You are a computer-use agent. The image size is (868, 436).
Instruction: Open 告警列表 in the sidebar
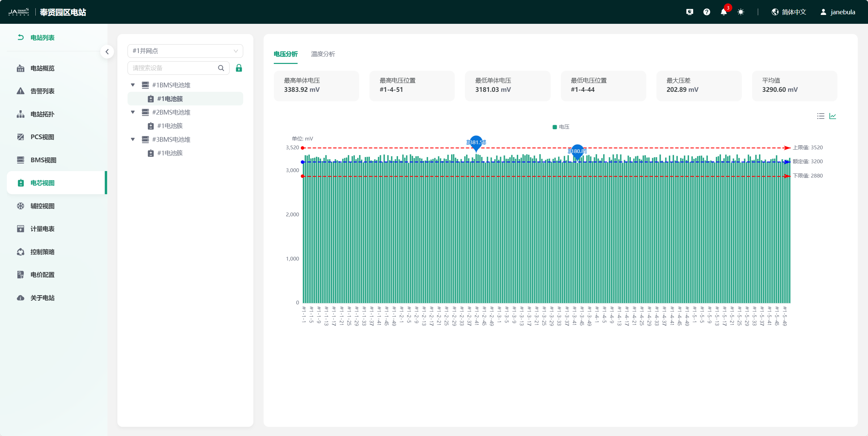pyautogui.click(x=42, y=91)
